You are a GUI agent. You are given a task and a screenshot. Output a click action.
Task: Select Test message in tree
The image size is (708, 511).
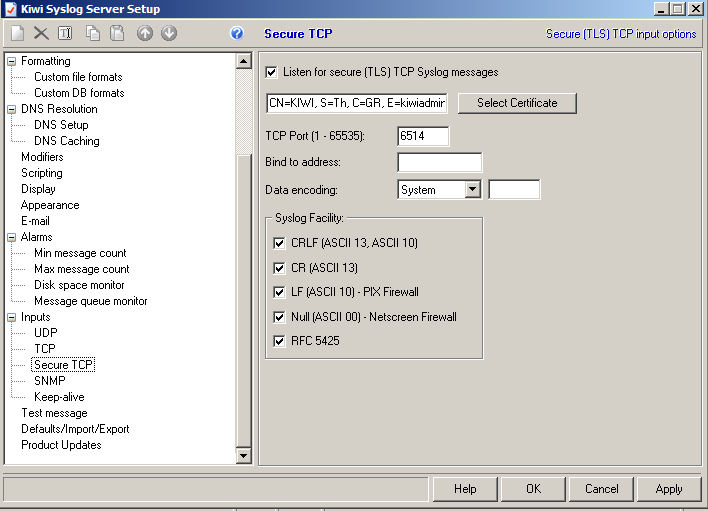click(54, 413)
